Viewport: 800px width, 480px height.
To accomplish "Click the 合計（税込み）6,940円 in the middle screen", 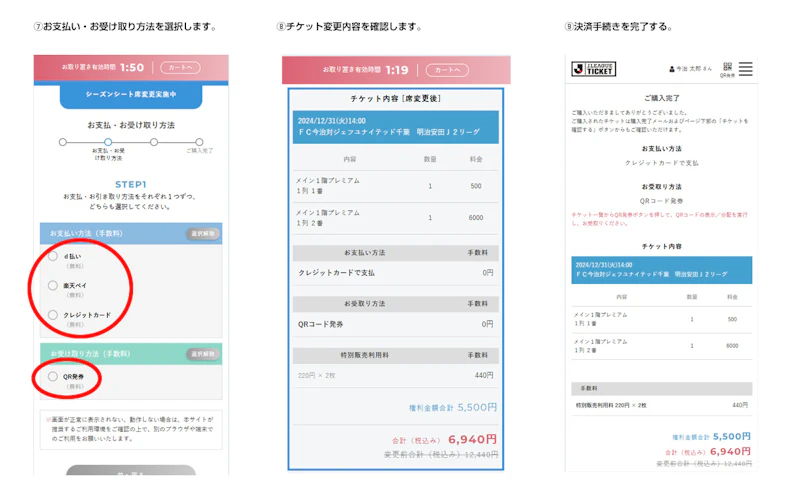I will [444, 440].
